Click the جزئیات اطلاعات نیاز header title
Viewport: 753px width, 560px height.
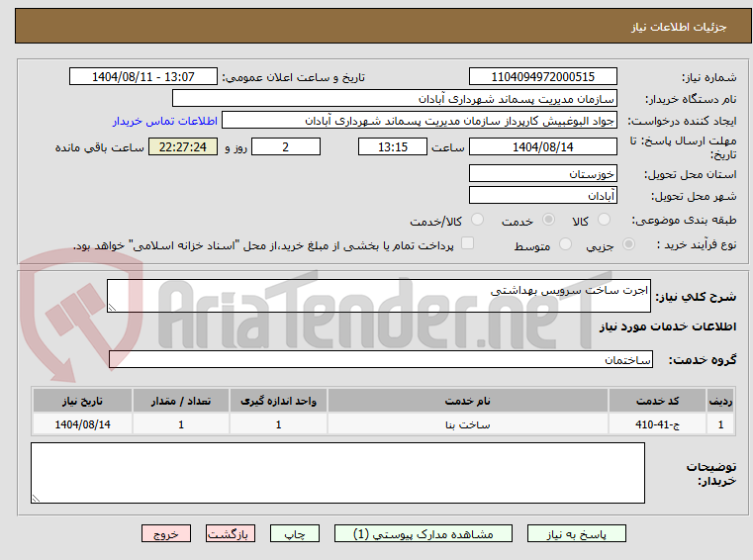(x=679, y=27)
